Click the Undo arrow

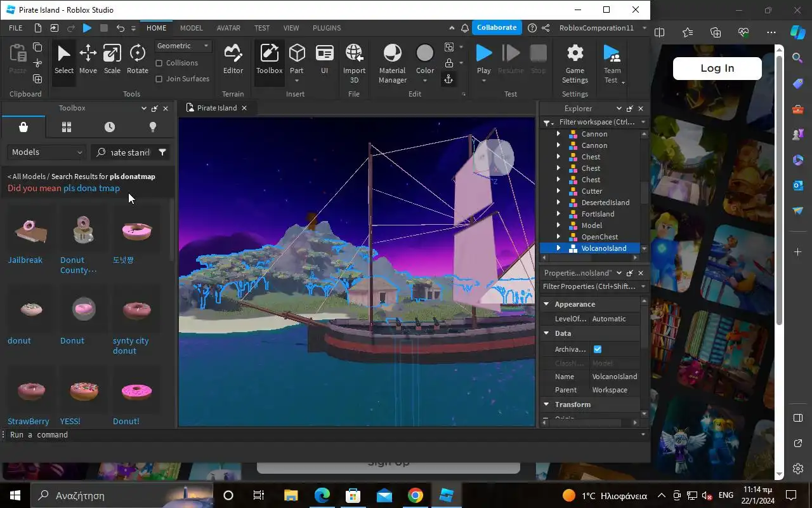point(121,28)
